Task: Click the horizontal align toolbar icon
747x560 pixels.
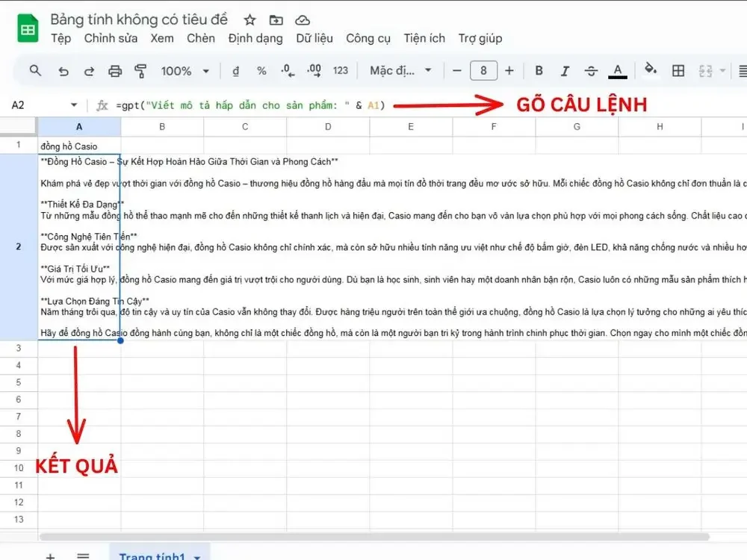Action: pos(743,71)
